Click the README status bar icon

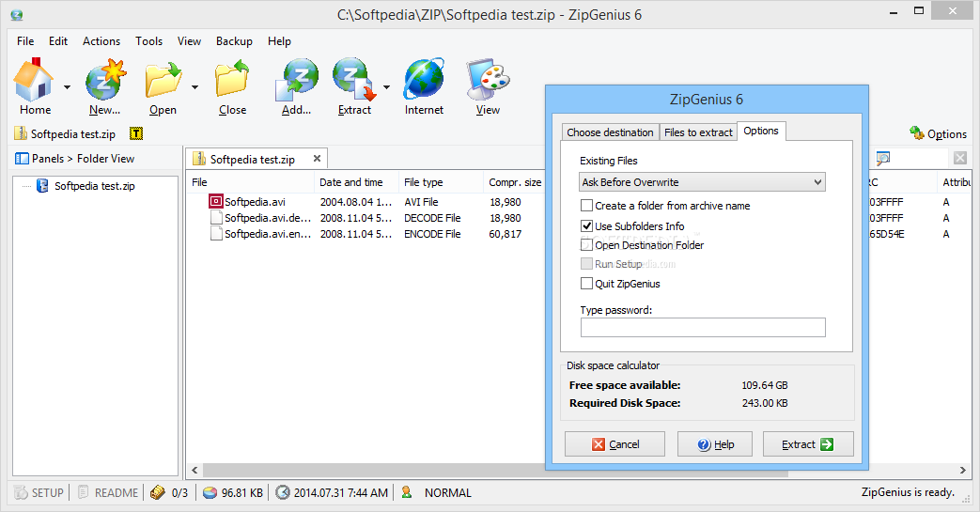84,492
